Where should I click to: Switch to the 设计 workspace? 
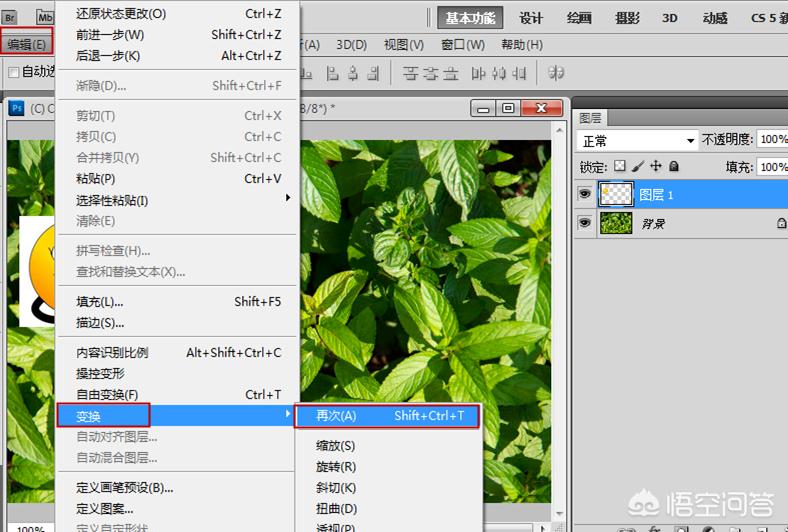click(x=531, y=18)
